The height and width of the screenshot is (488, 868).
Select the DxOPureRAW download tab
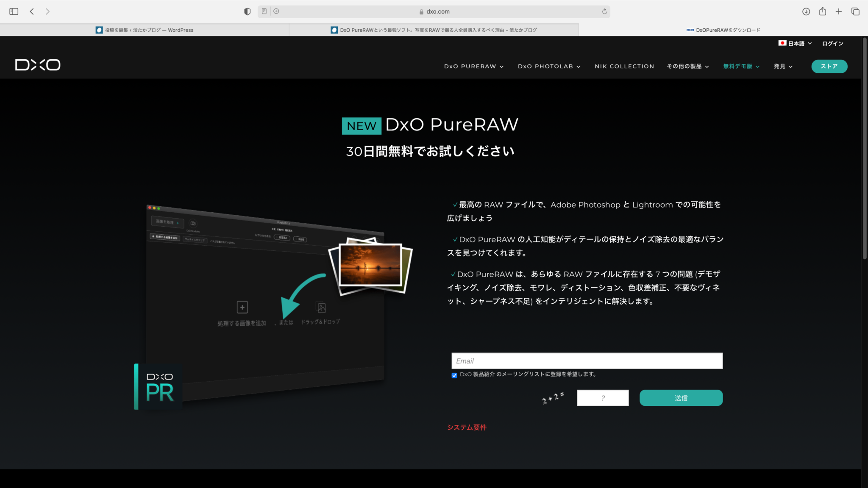723,30
